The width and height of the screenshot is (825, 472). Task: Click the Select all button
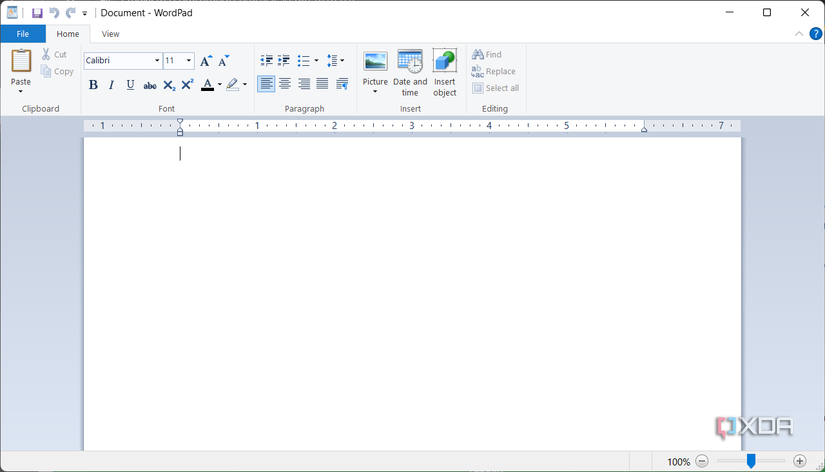tap(496, 88)
